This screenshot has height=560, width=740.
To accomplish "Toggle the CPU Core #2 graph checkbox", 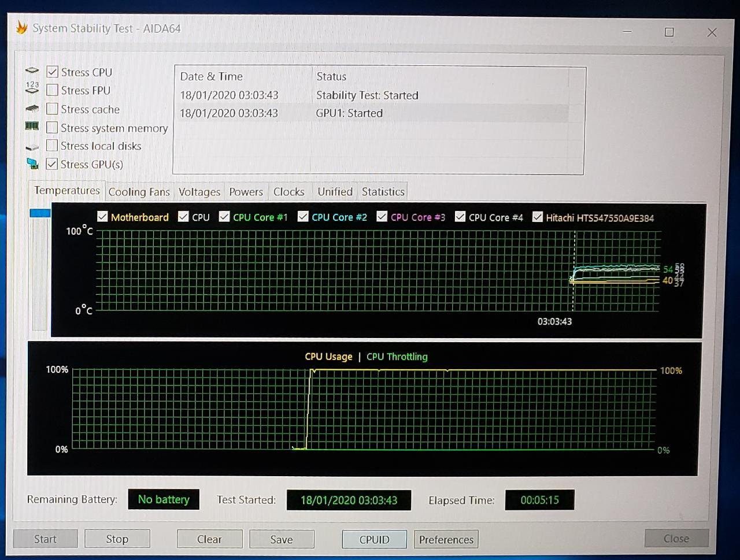I will [x=303, y=217].
